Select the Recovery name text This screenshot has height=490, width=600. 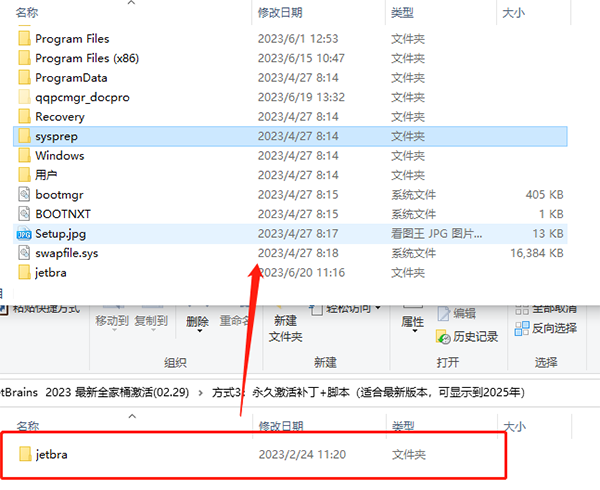pyautogui.click(x=60, y=117)
